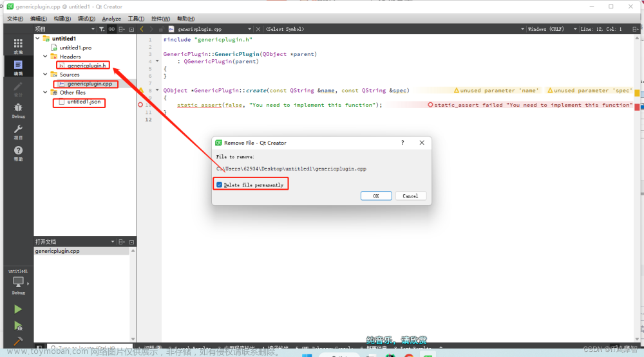Open the Debug mode bug icon
Screen dimensions: 644x357
coord(18,110)
